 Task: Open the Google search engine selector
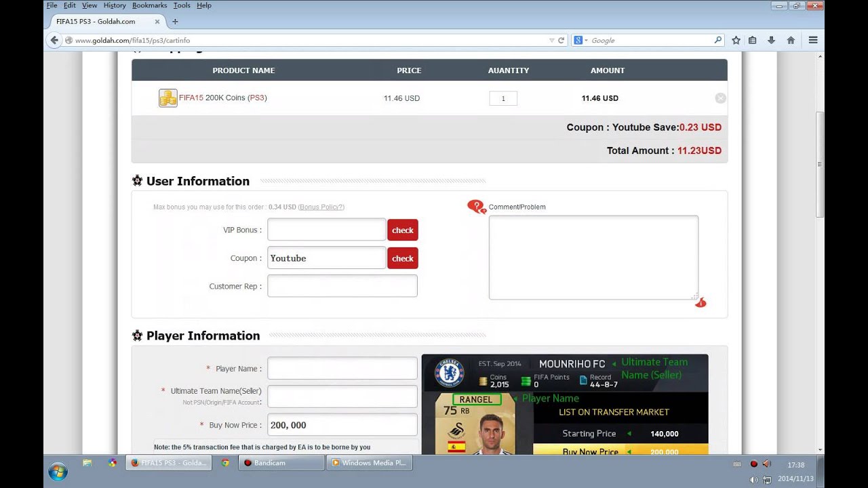(x=580, y=41)
